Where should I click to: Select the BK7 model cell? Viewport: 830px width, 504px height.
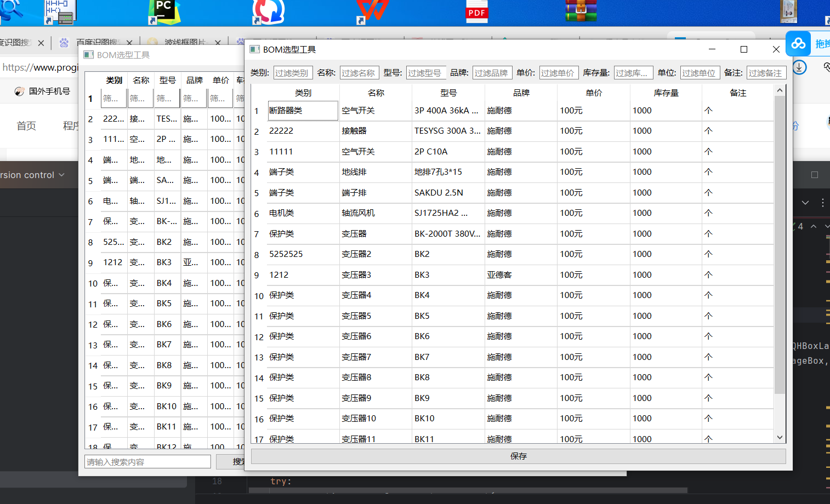448,357
